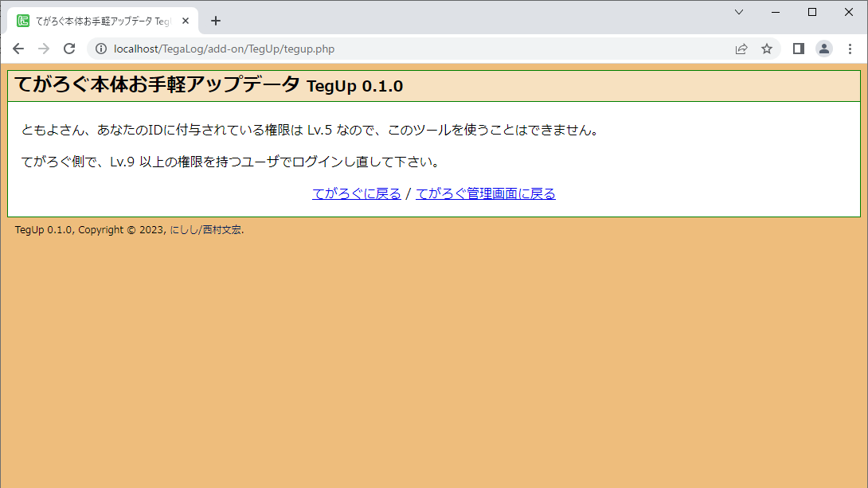Click the browser forward arrow
The height and width of the screenshot is (488, 868).
44,49
